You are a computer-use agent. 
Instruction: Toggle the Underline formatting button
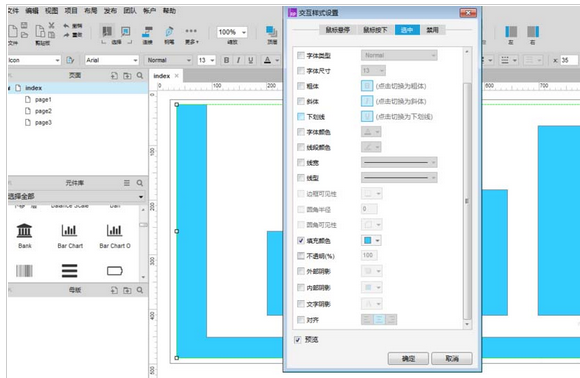[x=250, y=60]
